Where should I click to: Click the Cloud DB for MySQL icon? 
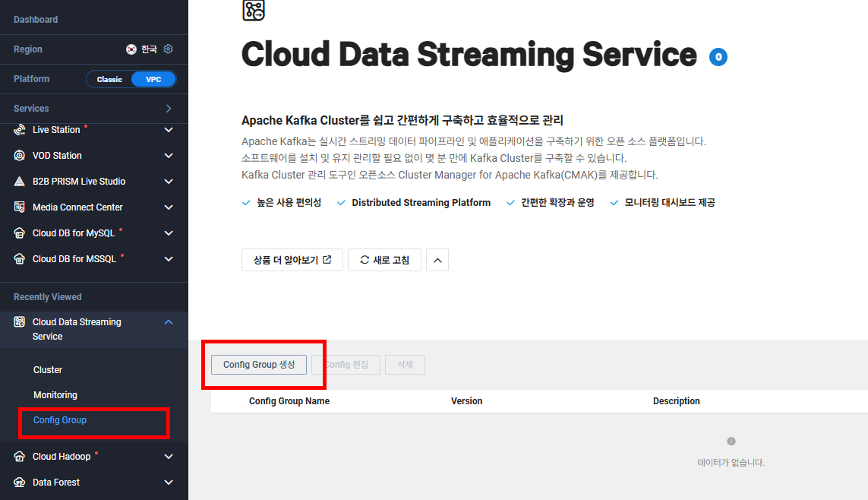20,233
